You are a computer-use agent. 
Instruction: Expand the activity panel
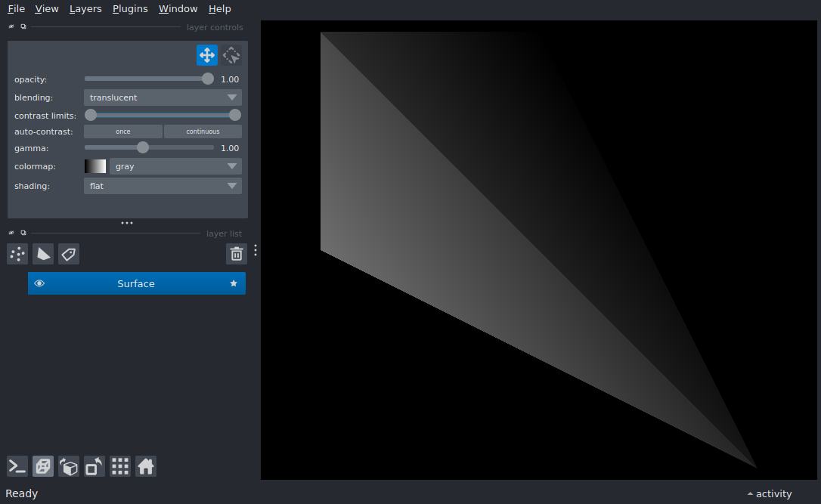click(x=770, y=493)
